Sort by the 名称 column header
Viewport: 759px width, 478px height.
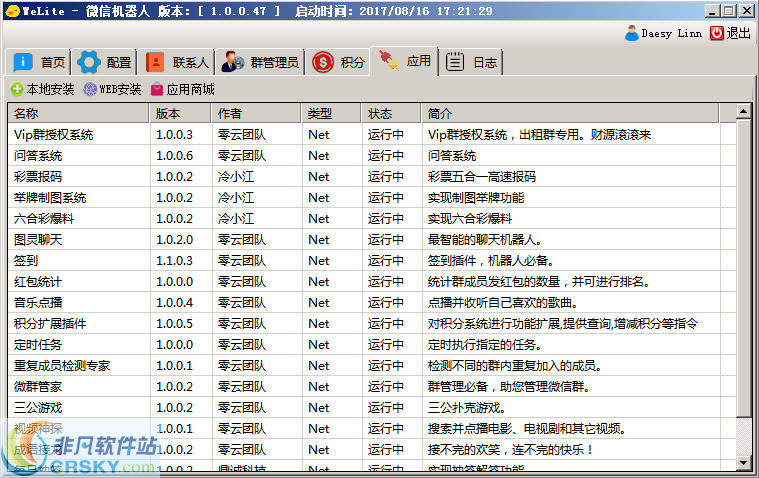(x=78, y=114)
